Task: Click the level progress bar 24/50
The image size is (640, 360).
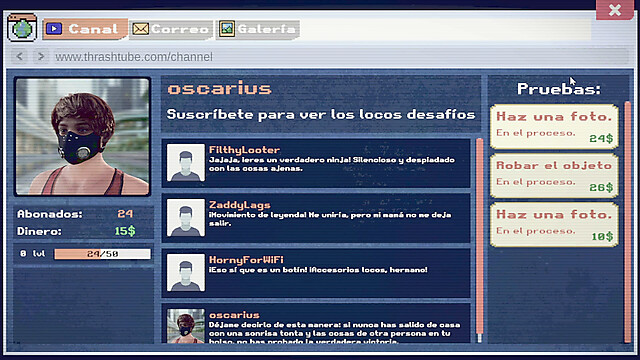Action: tap(102, 254)
